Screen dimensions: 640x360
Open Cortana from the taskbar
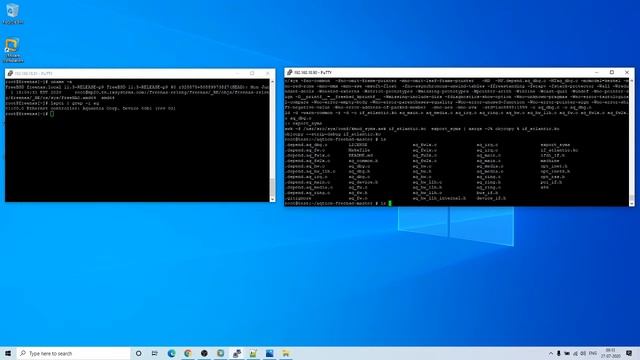[x=138, y=353]
